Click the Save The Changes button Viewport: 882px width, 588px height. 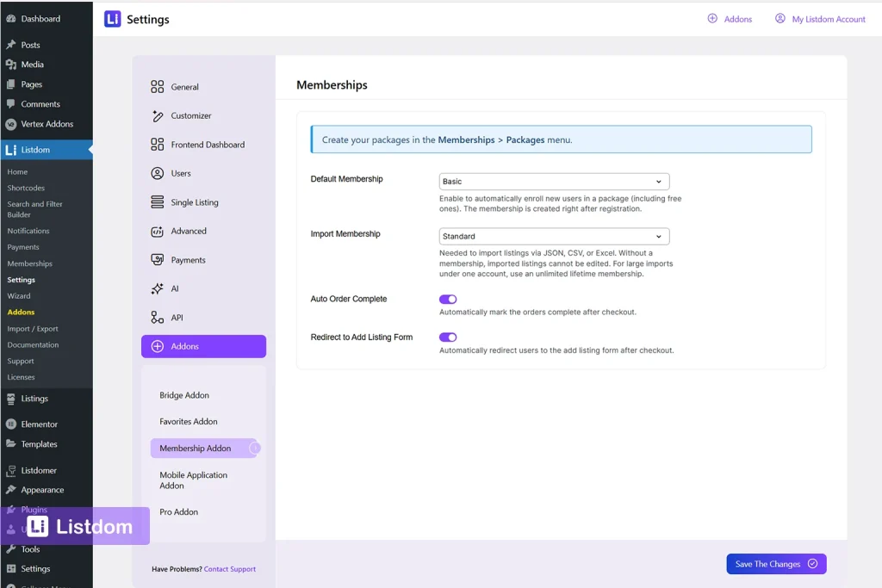[x=775, y=564]
